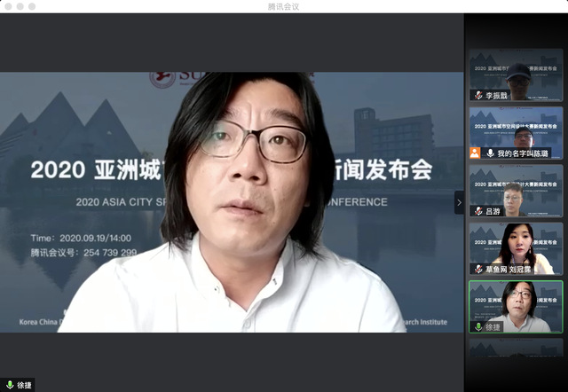Click the microphone icon on 吕游's tile
568x392 pixels.
479,211
